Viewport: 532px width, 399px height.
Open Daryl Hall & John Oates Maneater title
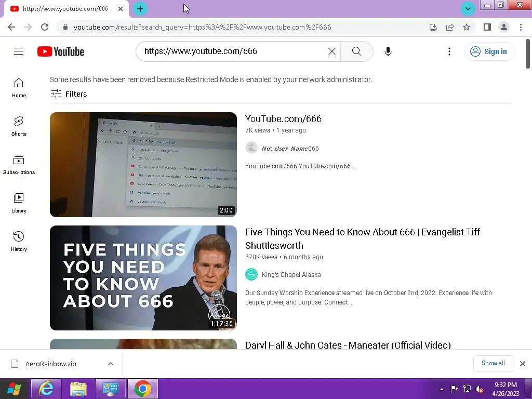[348, 345]
